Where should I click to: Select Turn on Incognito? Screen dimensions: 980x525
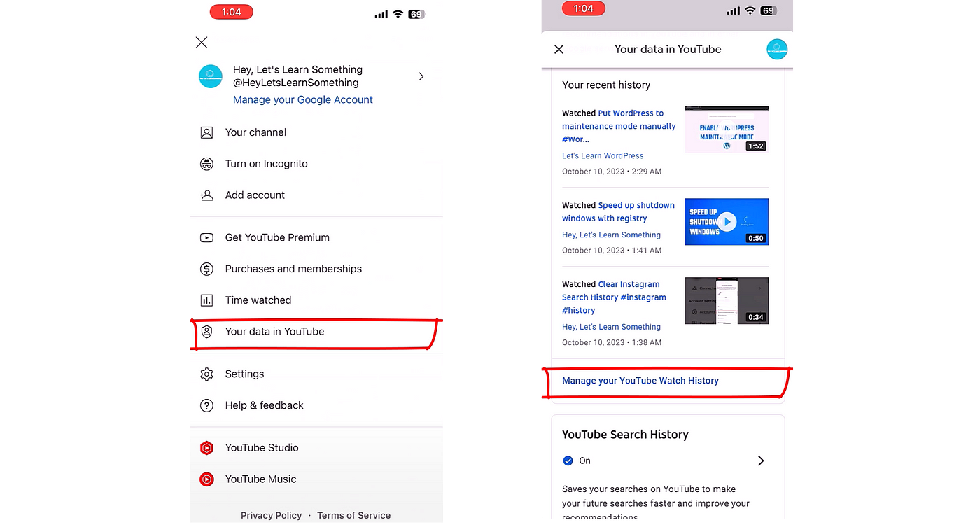click(266, 164)
